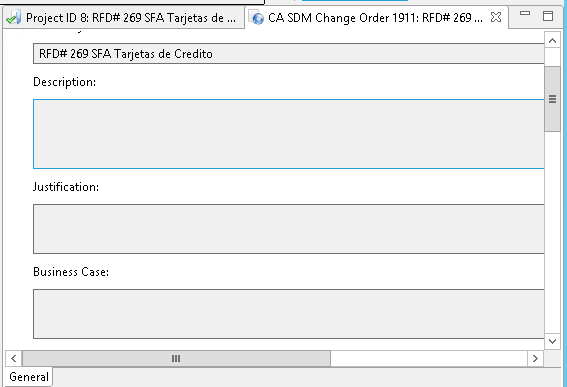Click the horizontal scrollbar left arrow

click(x=14, y=358)
